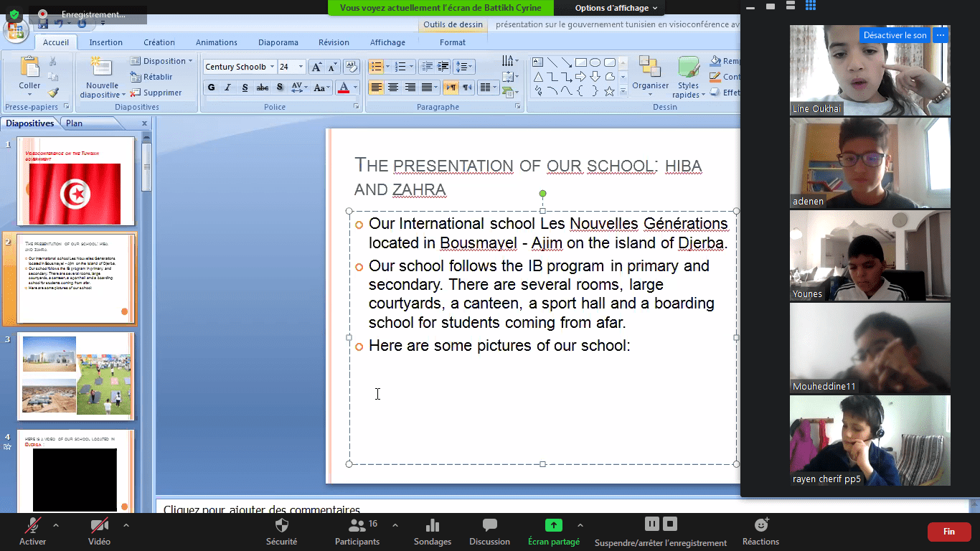Open the Réactions emoji icon
Image resolution: width=980 pixels, height=551 pixels.
760,526
